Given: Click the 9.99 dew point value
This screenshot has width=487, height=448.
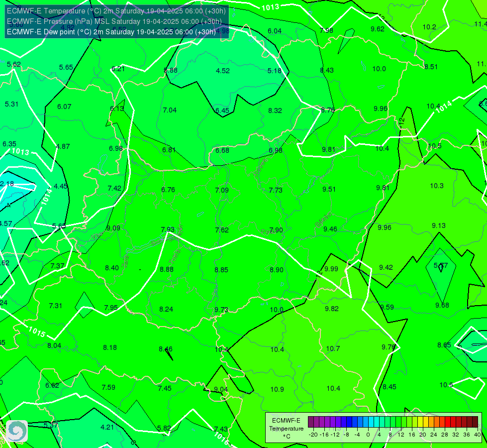Looking at the screenshot, I should click(331, 269).
